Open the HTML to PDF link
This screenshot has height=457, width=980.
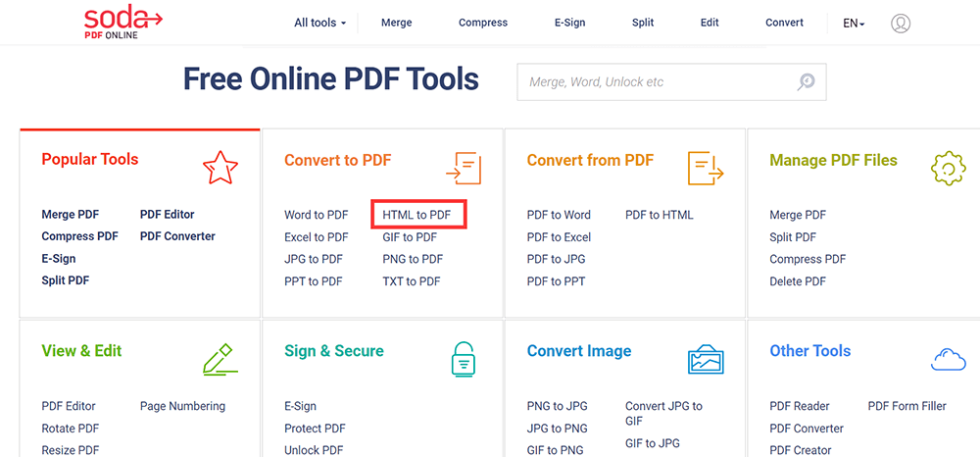[x=416, y=215]
